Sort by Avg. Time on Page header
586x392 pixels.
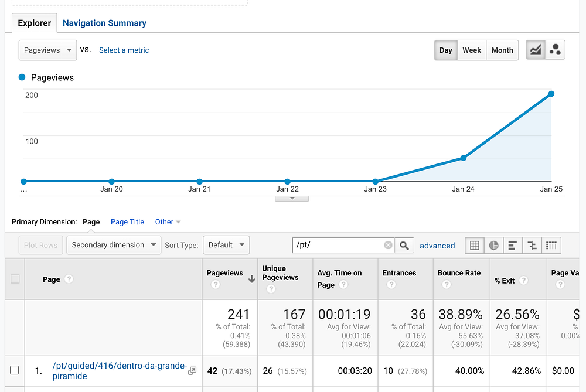339,279
